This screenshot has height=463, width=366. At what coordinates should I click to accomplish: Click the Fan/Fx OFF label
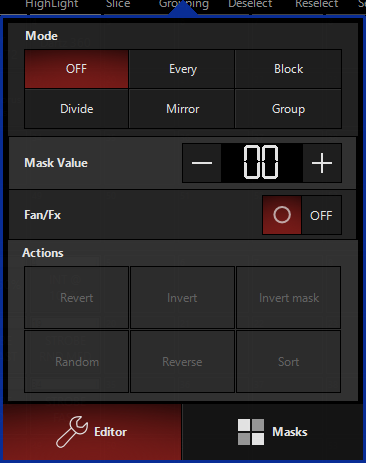click(x=321, y=215)
